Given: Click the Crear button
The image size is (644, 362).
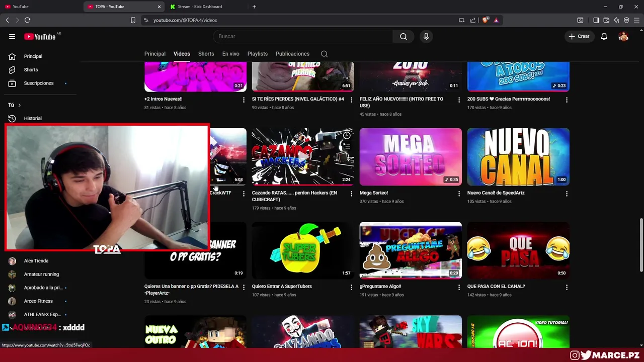Looking at the screenshot, I should coord(579,36).
